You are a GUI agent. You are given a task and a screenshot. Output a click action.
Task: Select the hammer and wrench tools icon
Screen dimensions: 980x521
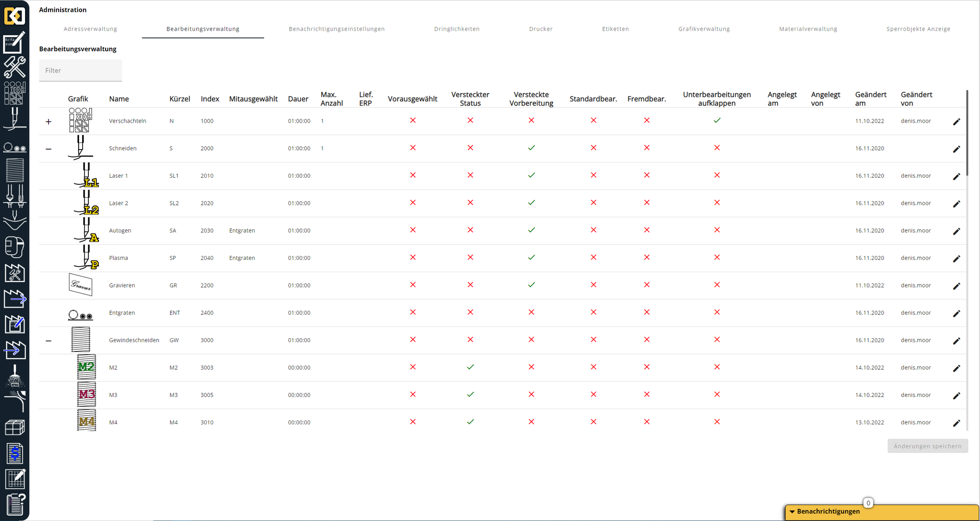pyautogui.click(x=15, y=67)
